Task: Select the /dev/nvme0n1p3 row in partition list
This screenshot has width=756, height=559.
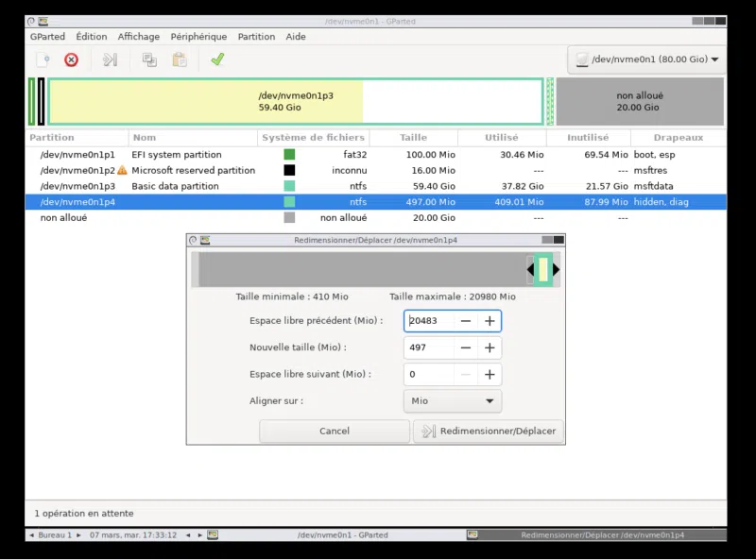Action: coord(77,186)
